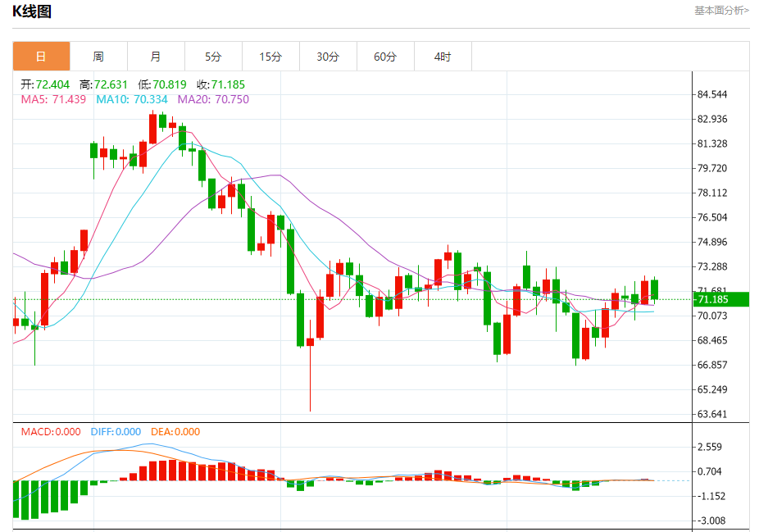
Task: Click the close price 71.185 in header
Action: [x=228, y=84]
